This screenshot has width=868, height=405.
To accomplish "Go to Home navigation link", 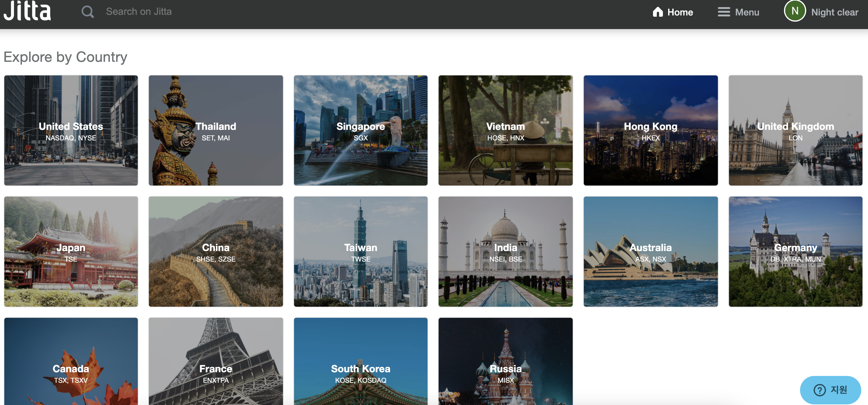I will click(680, 12).
